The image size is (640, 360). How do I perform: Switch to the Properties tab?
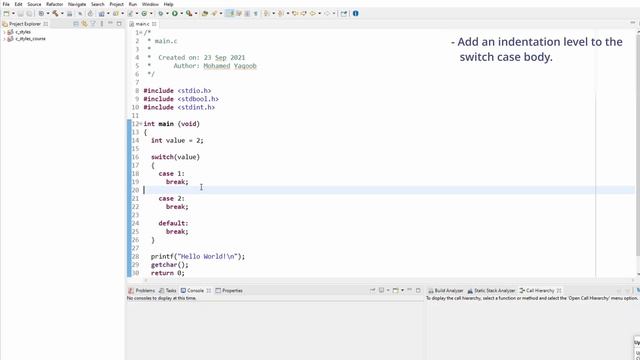[x=229, y=291]
